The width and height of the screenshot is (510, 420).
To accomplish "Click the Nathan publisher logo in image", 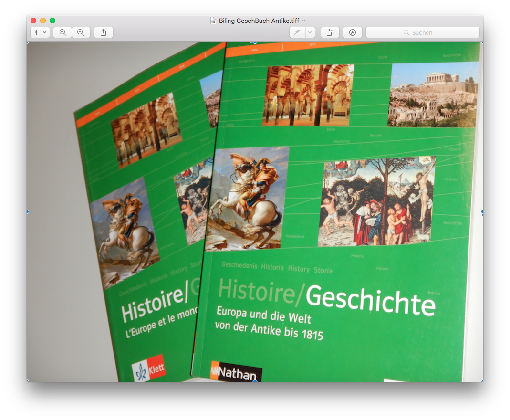I will 237,371.
